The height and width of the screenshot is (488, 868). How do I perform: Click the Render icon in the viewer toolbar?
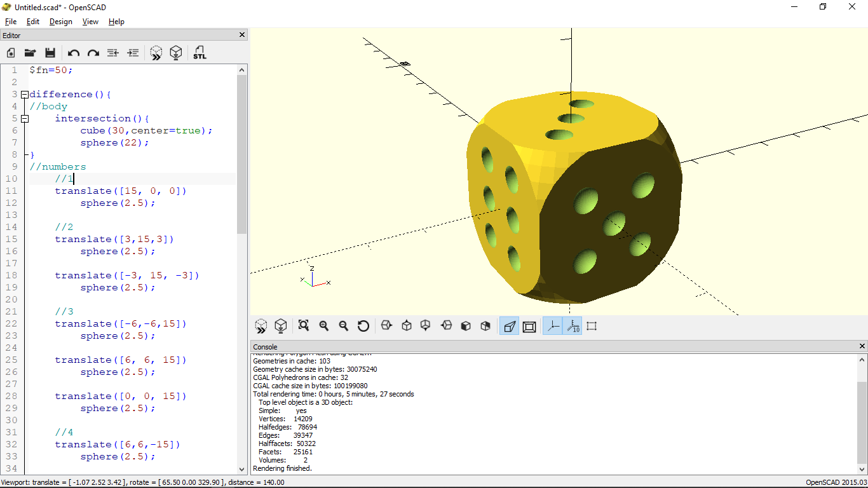click(280, 326)
